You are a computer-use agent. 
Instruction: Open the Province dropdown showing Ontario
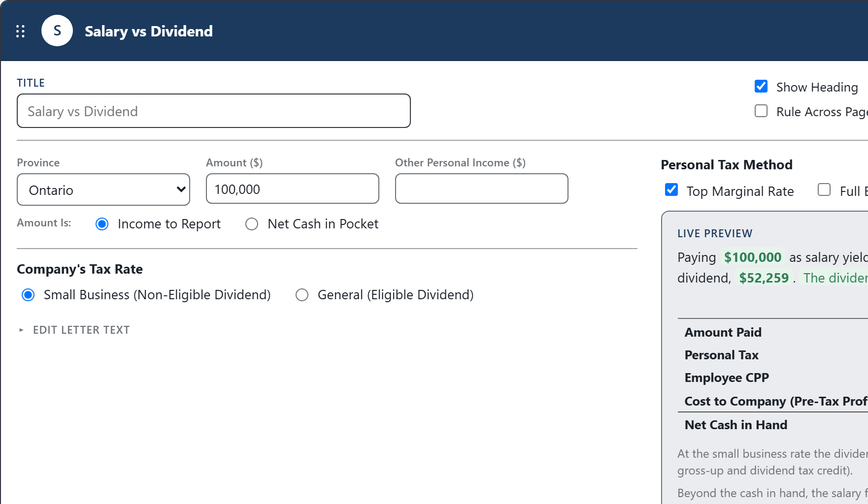[103, 189]
